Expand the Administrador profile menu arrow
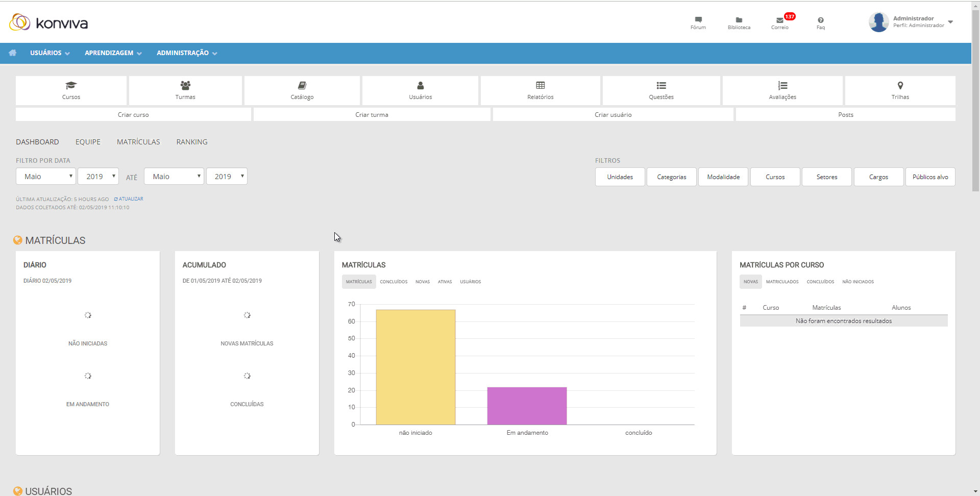980x496 pixels. click(950, 22)
